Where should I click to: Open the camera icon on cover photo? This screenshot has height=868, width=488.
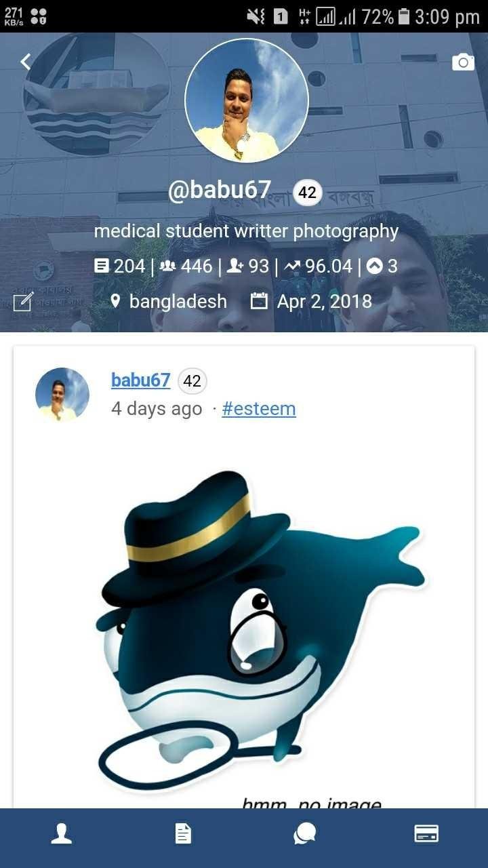point(463,62)
